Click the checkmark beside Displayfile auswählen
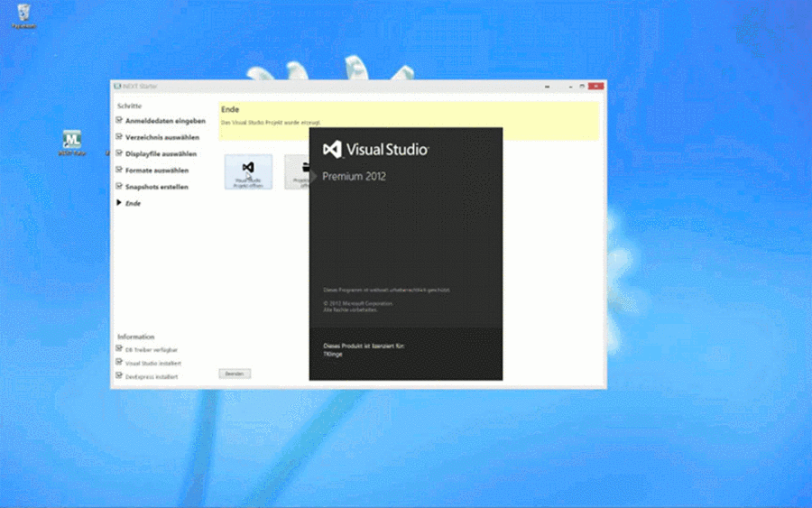 [x=119, y=153]
